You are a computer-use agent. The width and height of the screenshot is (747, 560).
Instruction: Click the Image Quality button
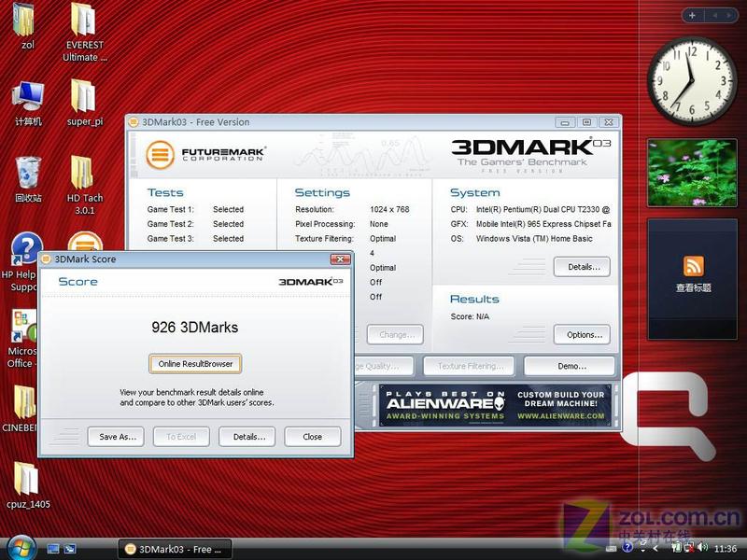384,366
